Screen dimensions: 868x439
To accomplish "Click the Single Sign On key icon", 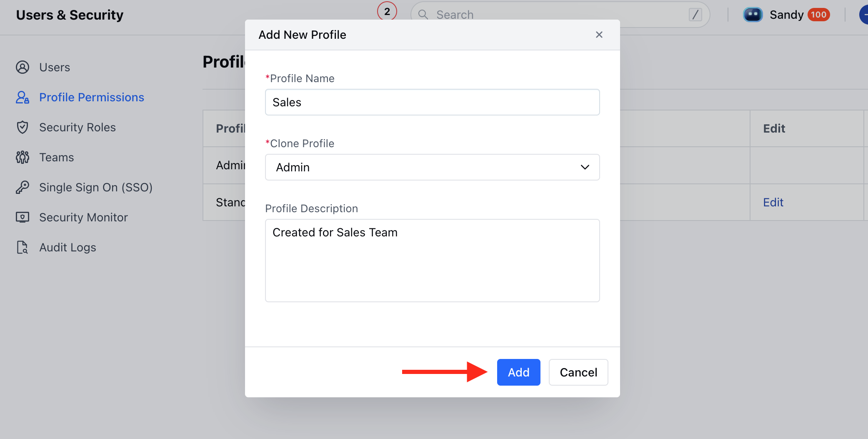I will point(23,187).
